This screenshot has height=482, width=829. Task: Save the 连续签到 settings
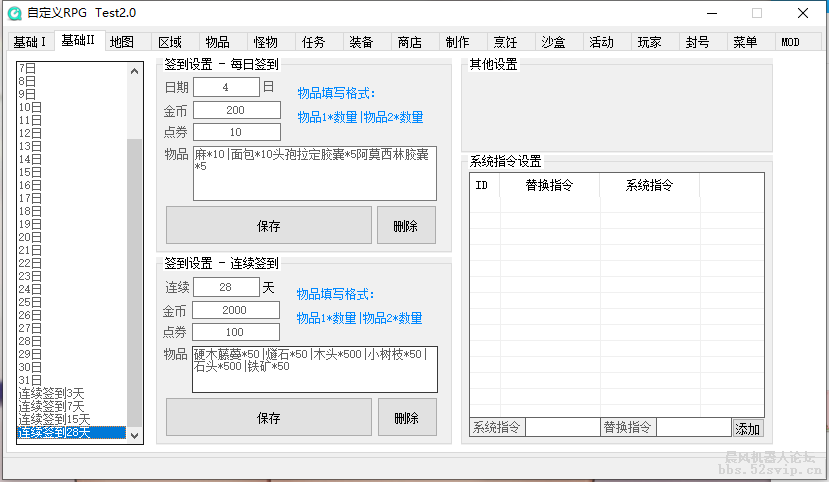268,417
